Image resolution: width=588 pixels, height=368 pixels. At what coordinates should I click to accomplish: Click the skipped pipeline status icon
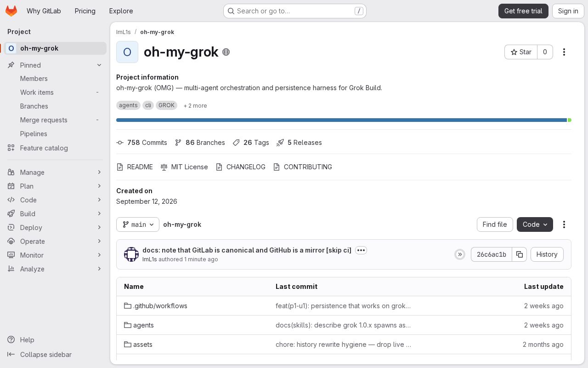[460, 254]
